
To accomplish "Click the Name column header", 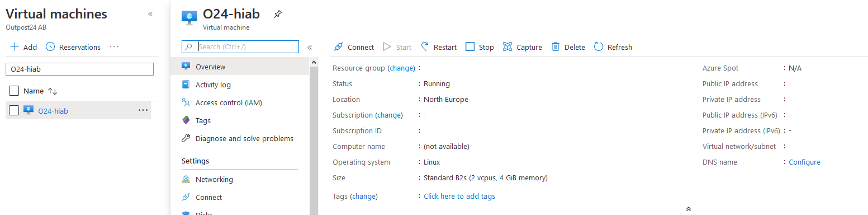I will tap(34, 91).
